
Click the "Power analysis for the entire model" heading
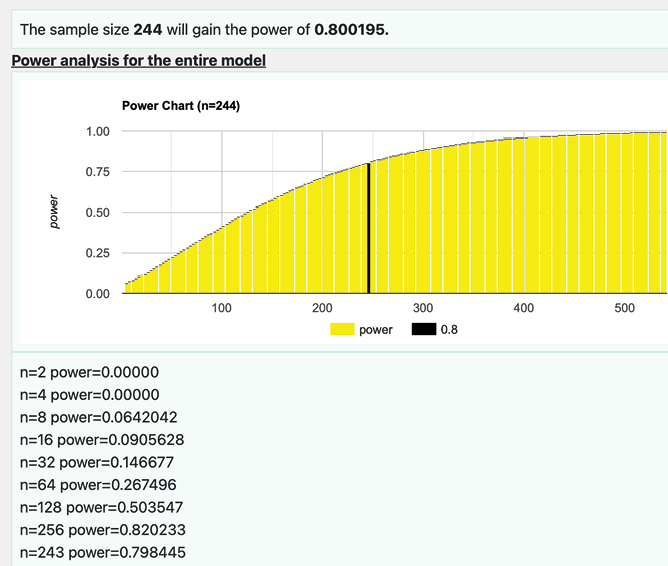[138, 61]
